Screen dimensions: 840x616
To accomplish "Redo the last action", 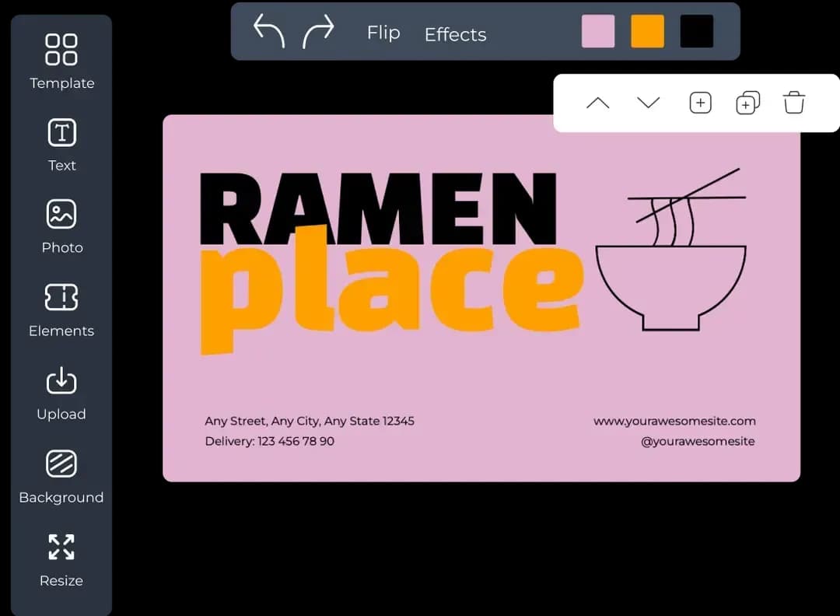I will 318,31.
